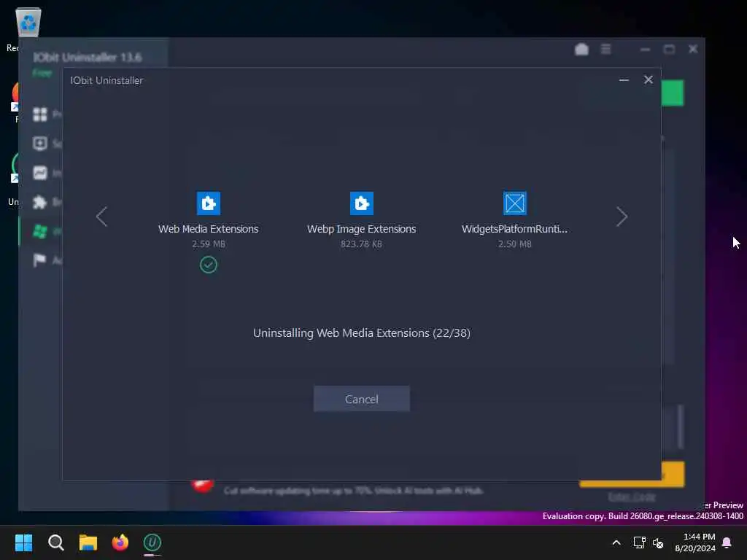Go to previous apps with left arrow
Viewport: 747px width, 560px height.
point(101,217)
